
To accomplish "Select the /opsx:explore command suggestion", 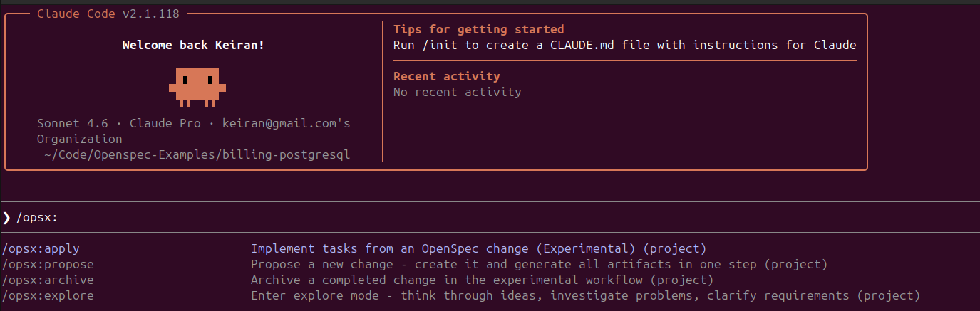I will click(48, 295).
